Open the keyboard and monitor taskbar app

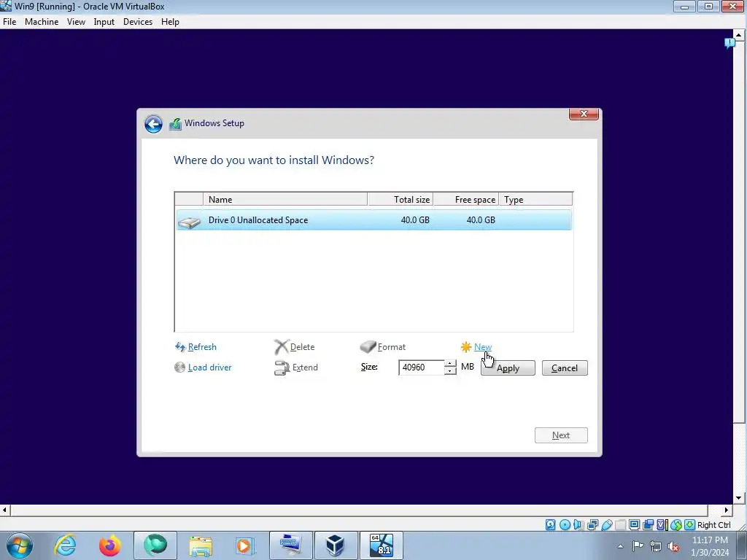290,545
